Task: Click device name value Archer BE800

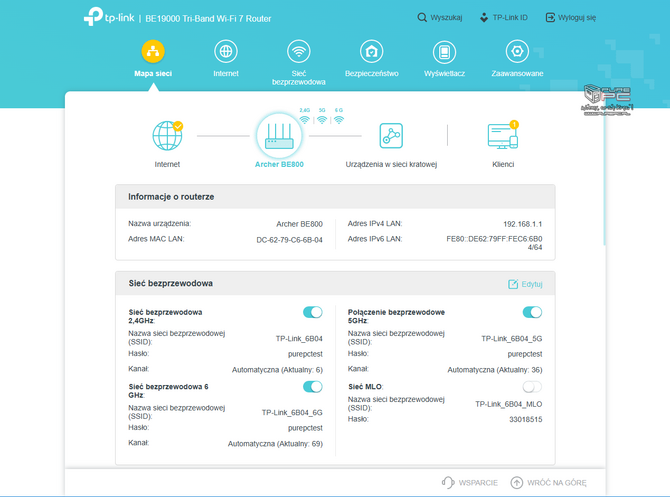Action: pyautogui.click(x=300, y=224)
